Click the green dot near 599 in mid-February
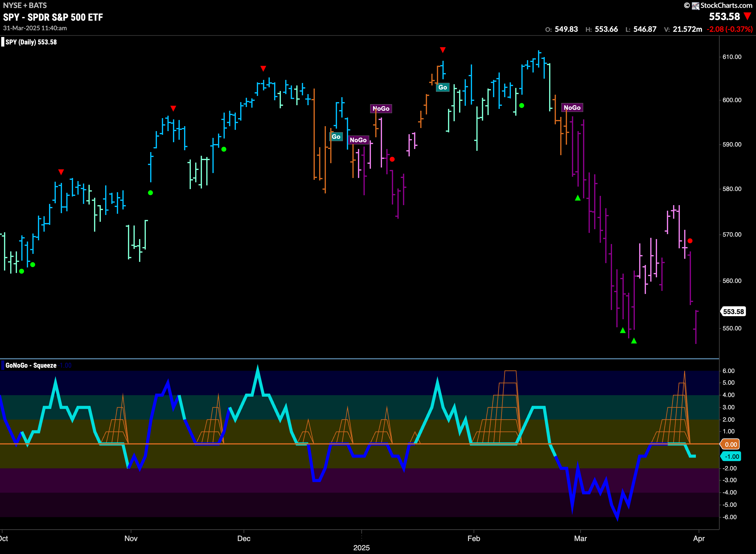The image size is (756, 554). click(522, 105)
